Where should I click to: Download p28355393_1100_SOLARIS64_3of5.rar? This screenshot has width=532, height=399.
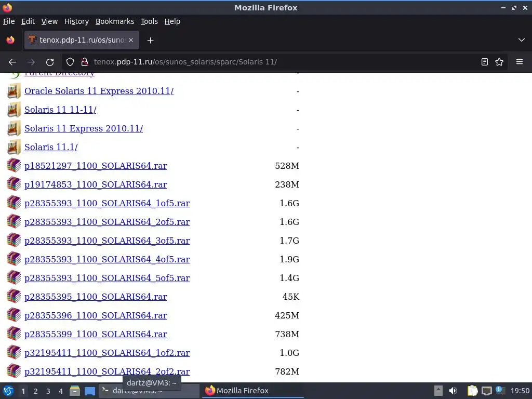pos(107,241)
